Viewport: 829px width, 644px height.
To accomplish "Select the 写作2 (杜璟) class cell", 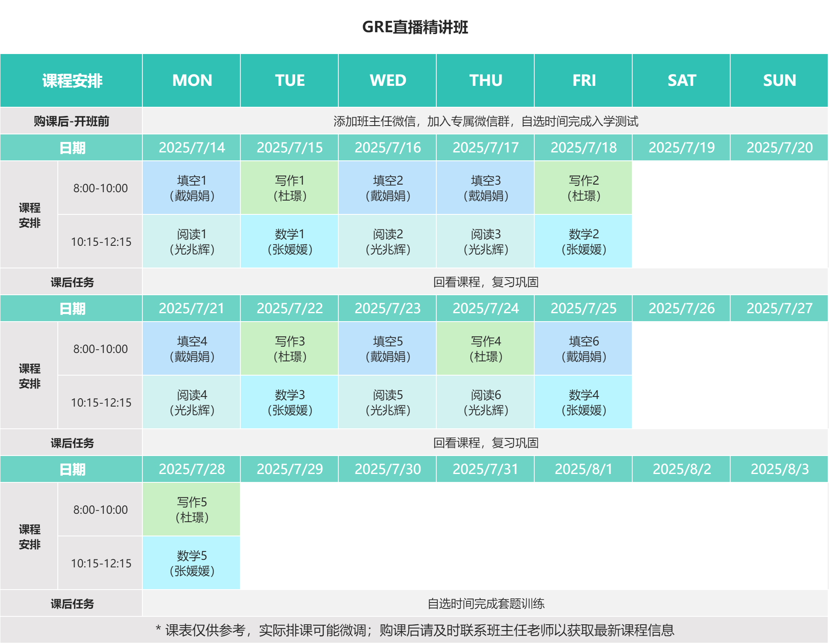I will tap(584, 188).
